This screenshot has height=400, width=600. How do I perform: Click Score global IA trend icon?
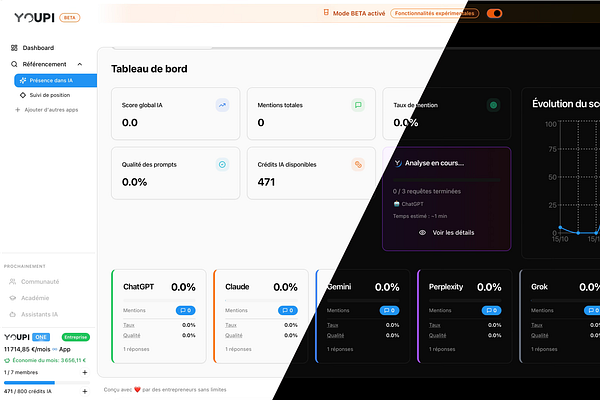point(222,105)
